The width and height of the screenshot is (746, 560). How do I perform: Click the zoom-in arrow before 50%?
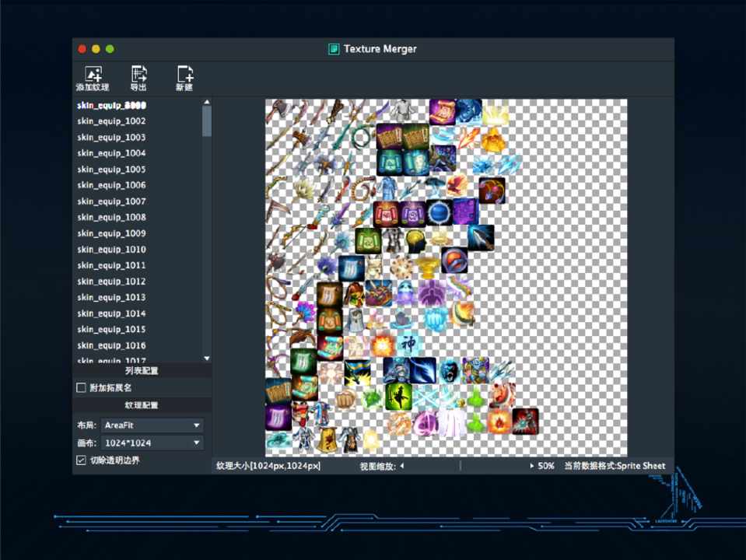(x=532, y=466)
